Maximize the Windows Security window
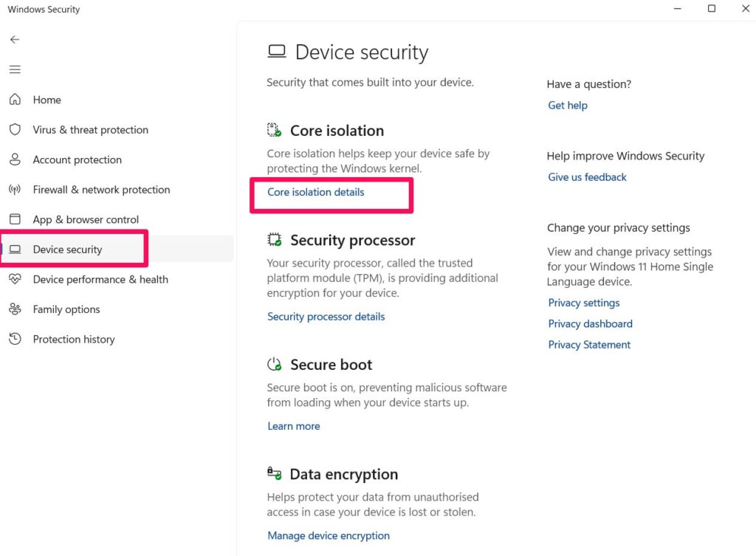 pos(712,9)
